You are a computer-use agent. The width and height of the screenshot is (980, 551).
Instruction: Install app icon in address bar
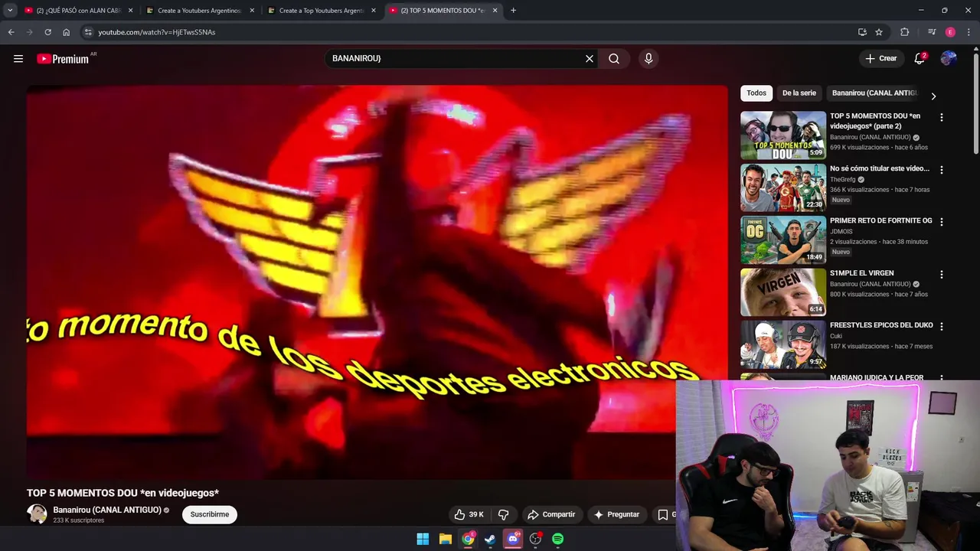pyautogui.click(x=862, y=32)
